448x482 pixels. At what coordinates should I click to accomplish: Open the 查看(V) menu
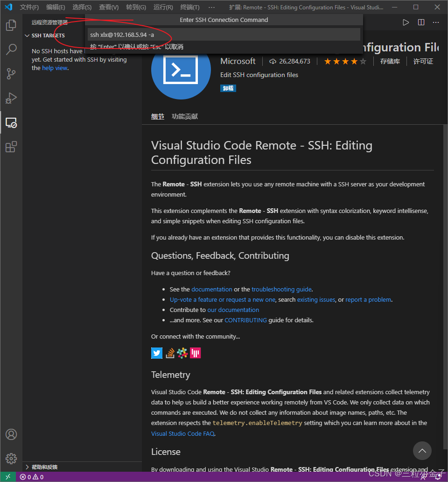pos(109,7)
